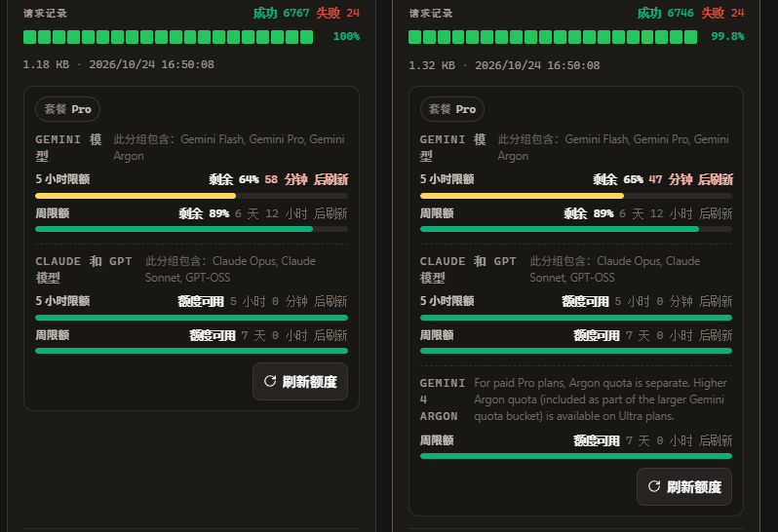Click refresh icon in left card's 刷新额度 button
Screen dimensions: 778x532
pos(270,381)
